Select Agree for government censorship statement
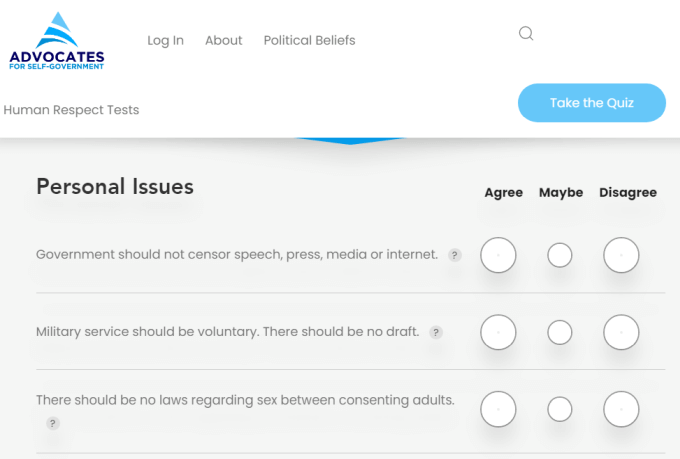680x459 pixels. pos(498,255)
